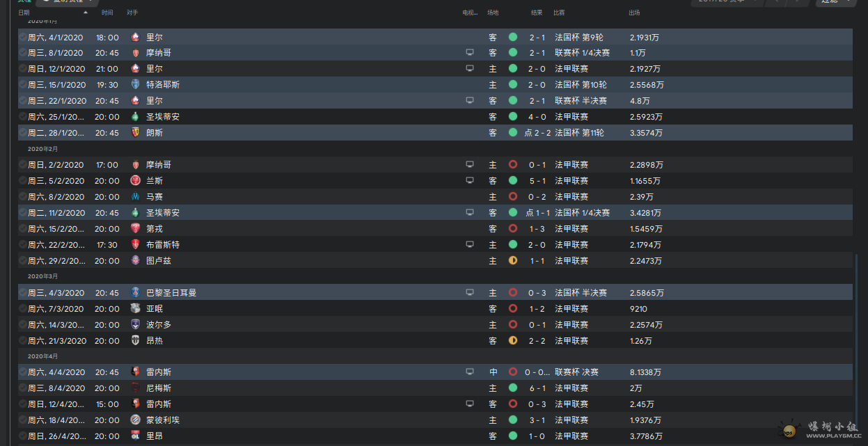This screenshot has width=868, height=446.
Task: Click the Lyon club badge on 26/4/2020
Action: (135, 436)
